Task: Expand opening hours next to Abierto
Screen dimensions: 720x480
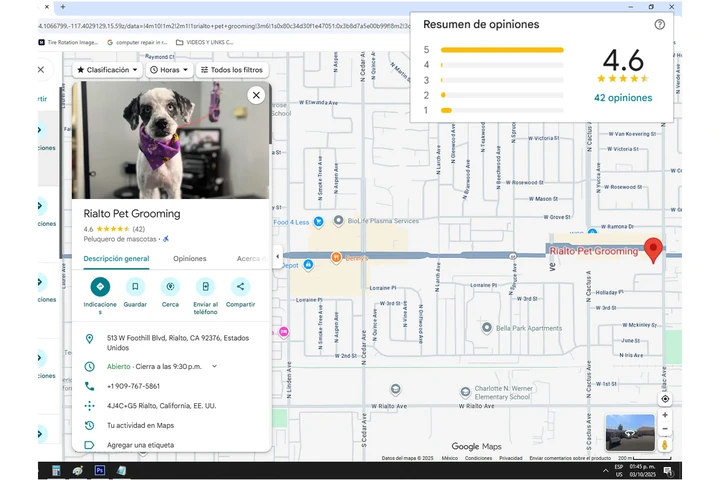Action: click(x=214, y=366)
